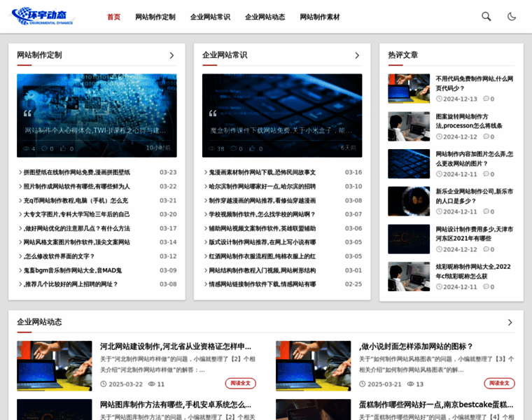532x420 pixels.
Task: Open the 首页 menu item
Action: click(x=113, y=17)
